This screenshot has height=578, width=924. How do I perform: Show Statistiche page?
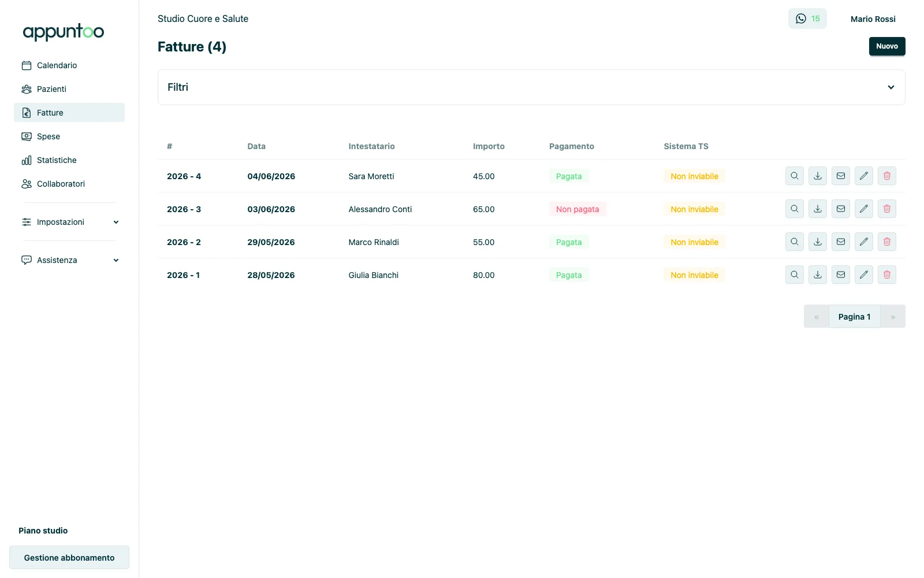point(69,160)
